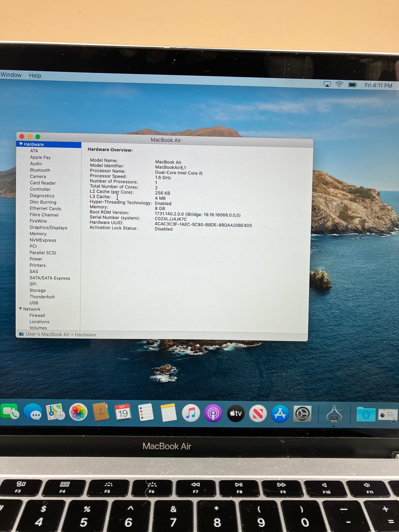Select Volumes under Network
This screenshot has height=532, width=399.
point(38,328)
